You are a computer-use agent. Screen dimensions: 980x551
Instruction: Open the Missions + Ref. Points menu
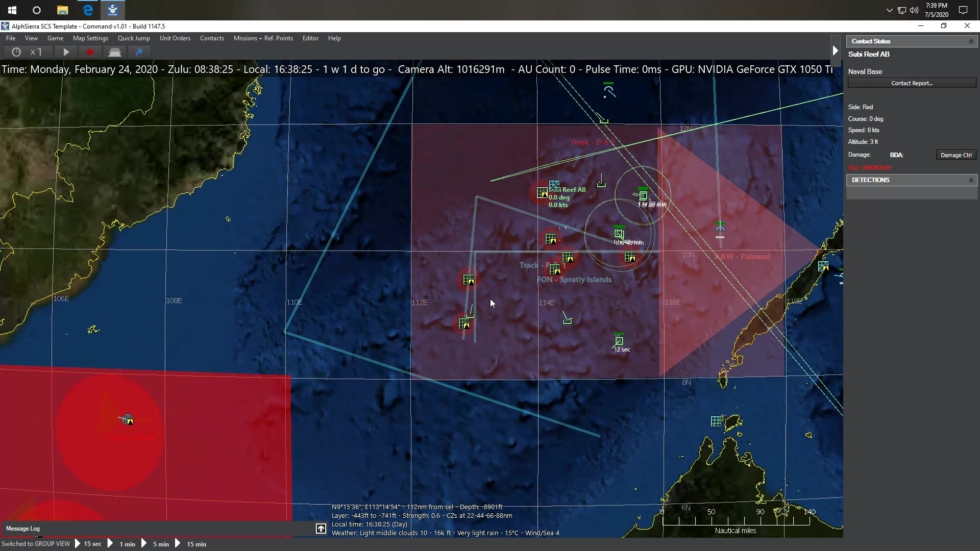(x=263, y=38)
